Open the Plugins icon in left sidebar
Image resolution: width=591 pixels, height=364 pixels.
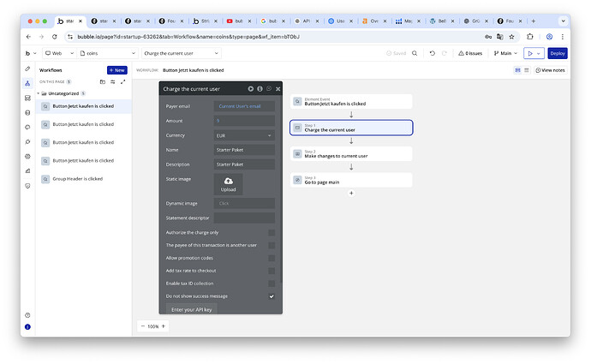27,142
